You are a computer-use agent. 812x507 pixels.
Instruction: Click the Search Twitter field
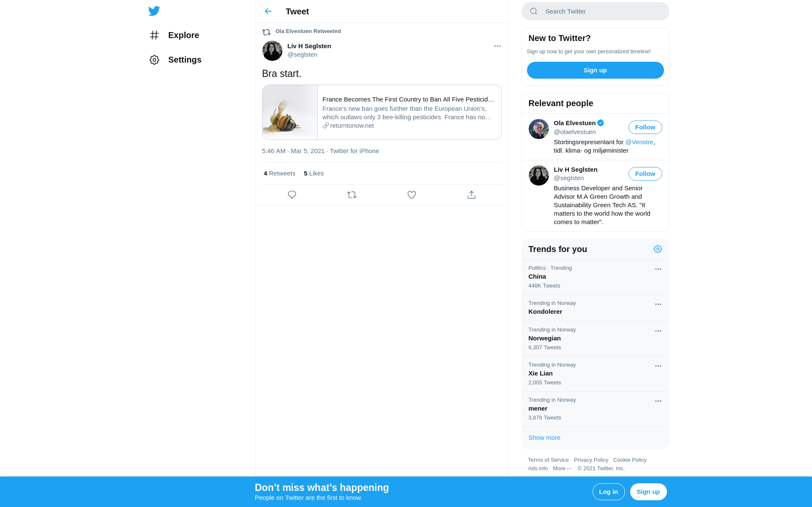[595, 11]
